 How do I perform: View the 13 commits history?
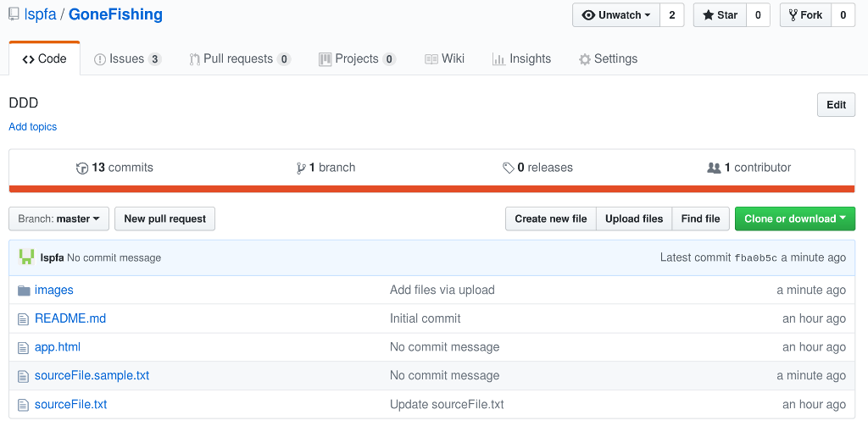[114, 167]
